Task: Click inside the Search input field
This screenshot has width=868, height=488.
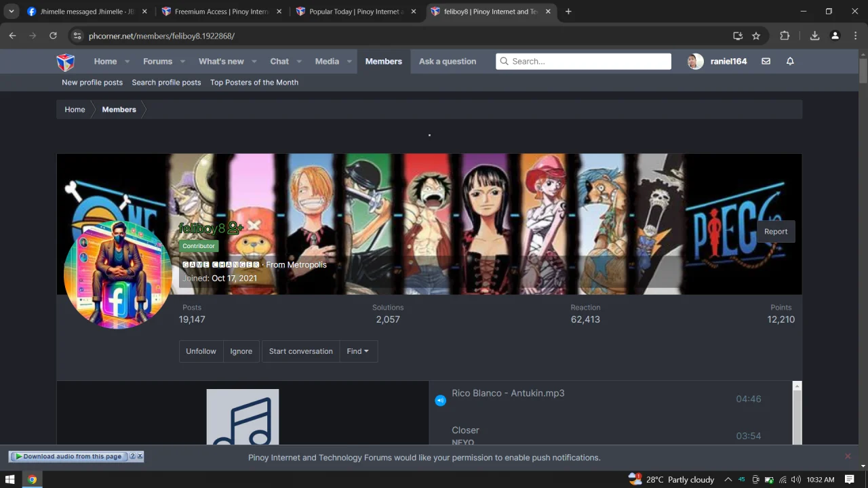Action: (x=583, y=61)
